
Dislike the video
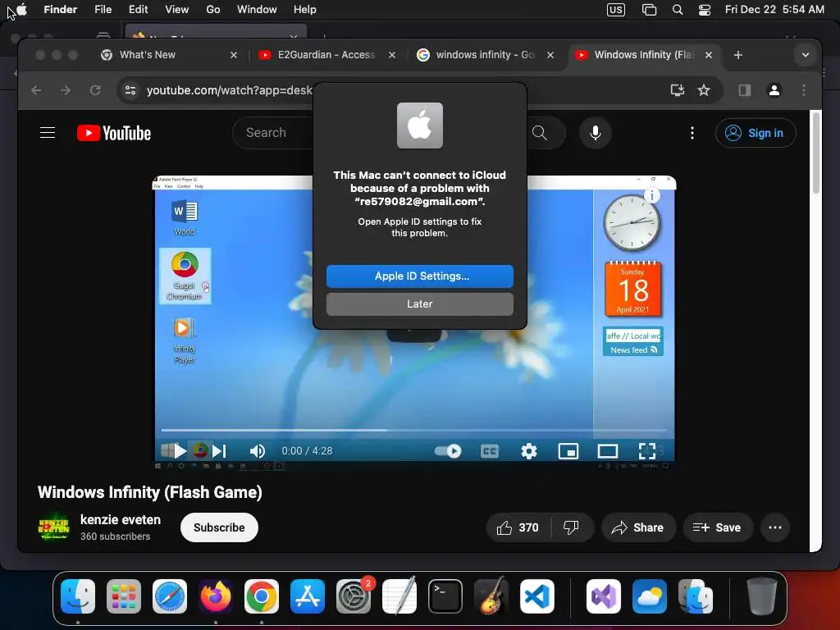point(572,527)
